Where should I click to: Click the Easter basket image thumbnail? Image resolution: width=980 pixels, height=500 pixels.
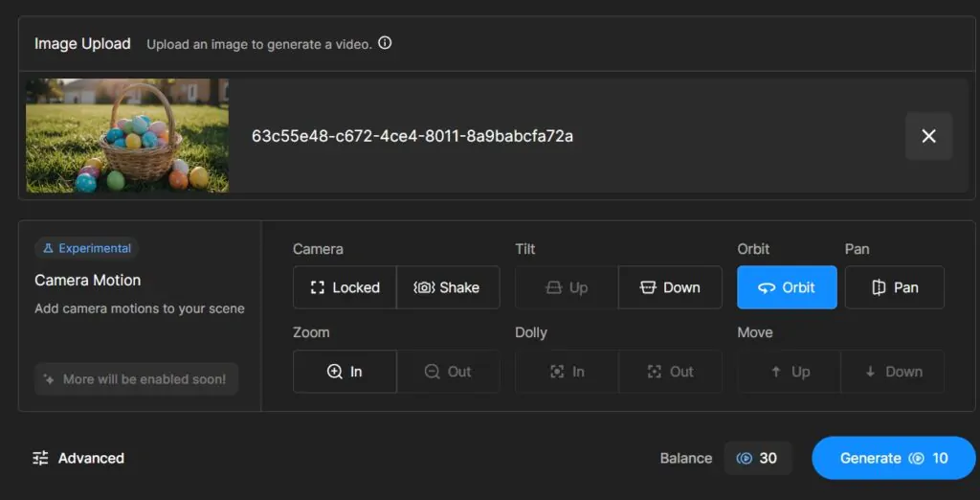pyautogui.click(x=127, y=136)
